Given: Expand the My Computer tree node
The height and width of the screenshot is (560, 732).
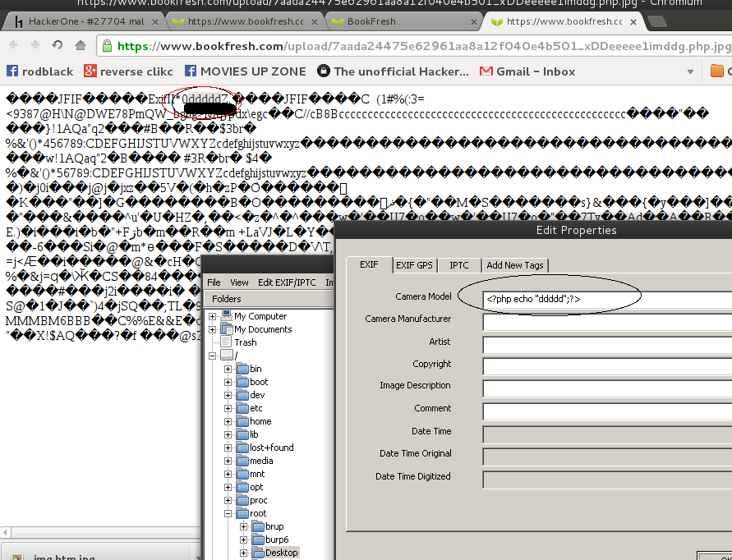Looking at the screenshot, I should 213,316.
